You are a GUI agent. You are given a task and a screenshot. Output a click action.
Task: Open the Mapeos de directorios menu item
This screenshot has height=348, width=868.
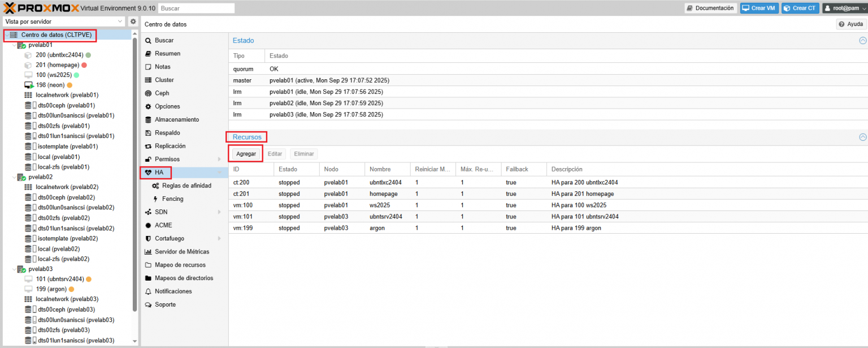[184, 278]
